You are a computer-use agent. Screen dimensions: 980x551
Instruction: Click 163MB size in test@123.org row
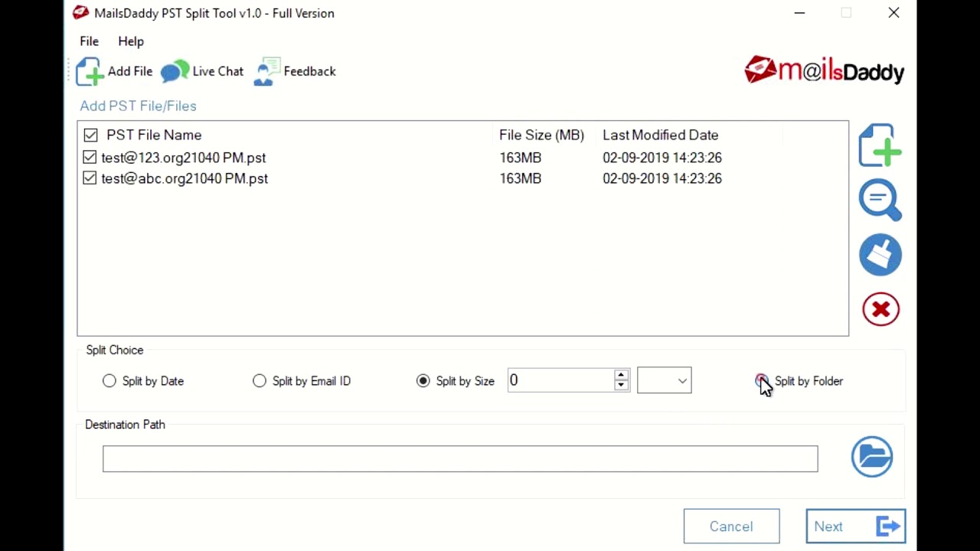point(521,158)
